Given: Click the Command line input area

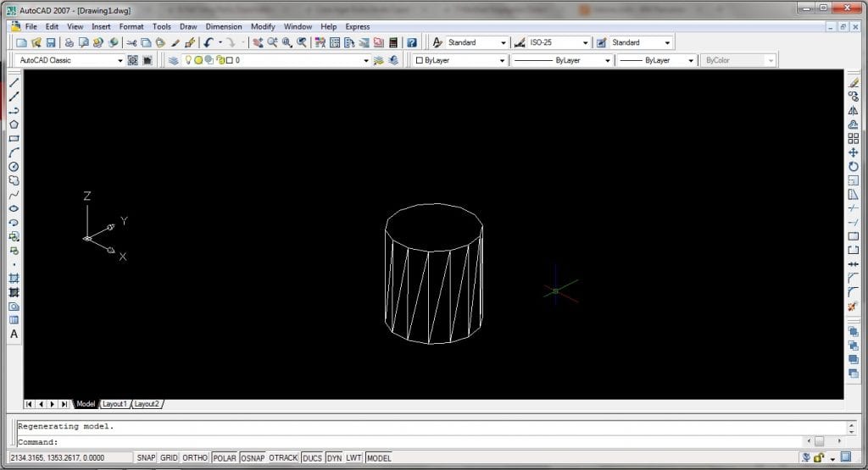Looking at the screenshot, I should coord(424,441).
